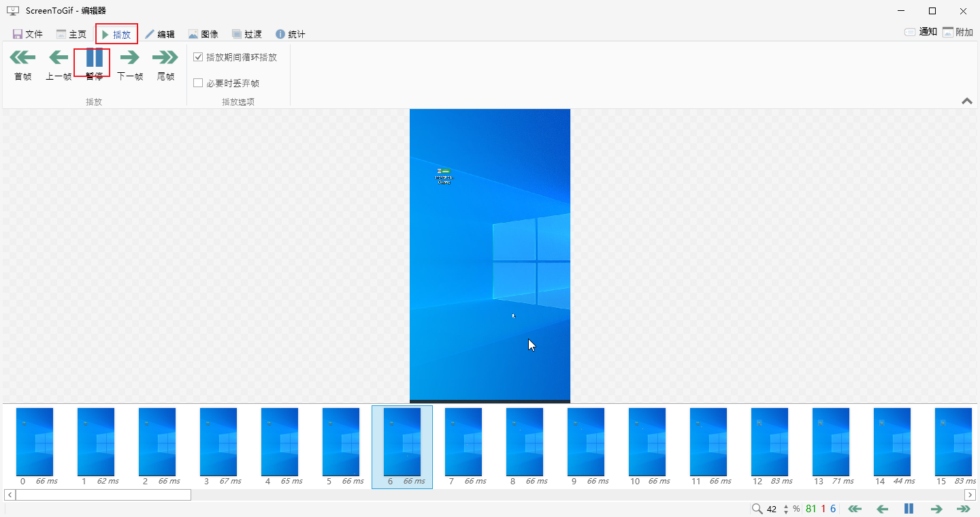This screenshot has width=980, height=517.
Task: Click status bar first-frame double arrow
Action: (x=854, y=509)
